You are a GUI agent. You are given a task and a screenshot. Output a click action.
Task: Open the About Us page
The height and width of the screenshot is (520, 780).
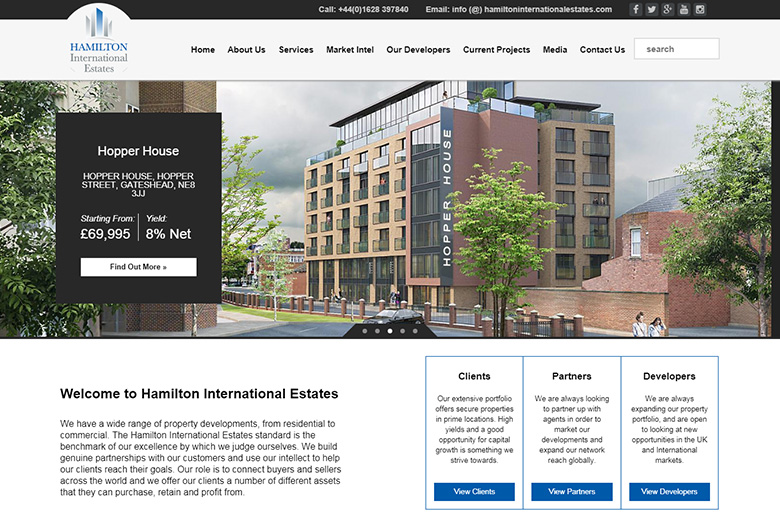[x=246, y=50]
